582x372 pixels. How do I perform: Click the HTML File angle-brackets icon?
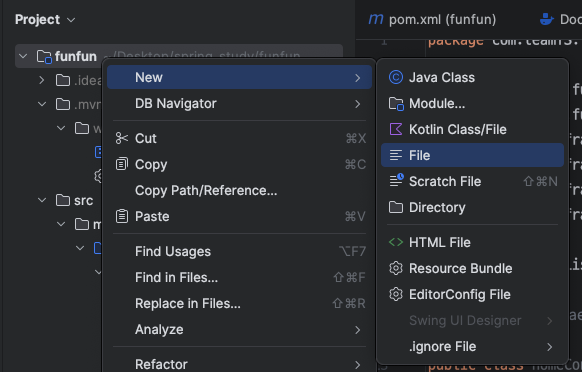click(396, 242)
